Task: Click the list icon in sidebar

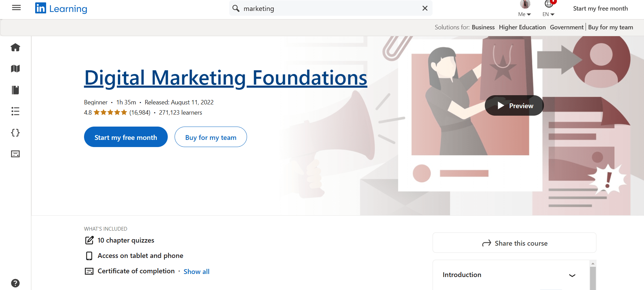Action: 15,111
